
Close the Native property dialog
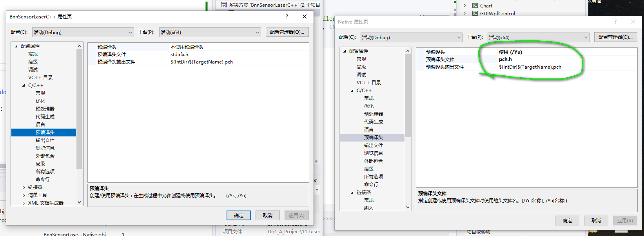tap(633, 22)
